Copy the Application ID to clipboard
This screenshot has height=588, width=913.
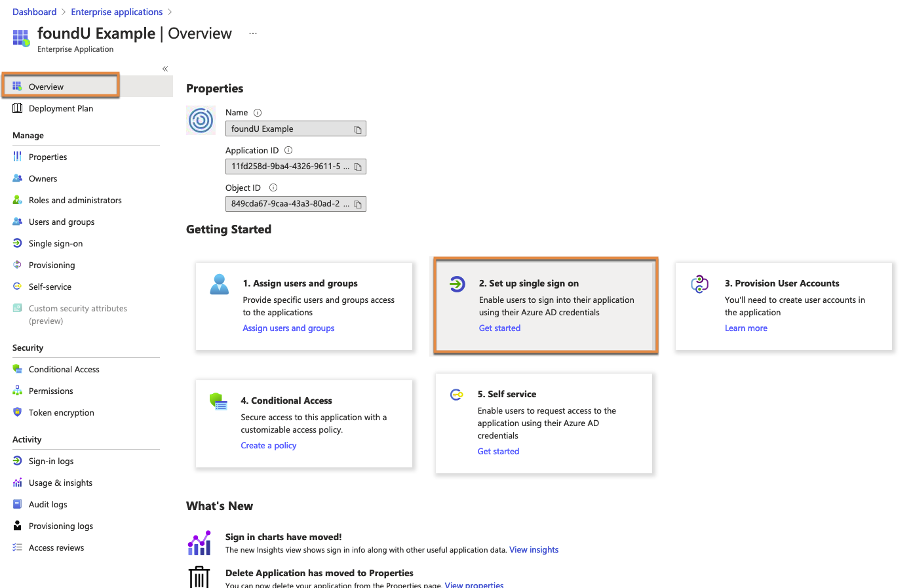click(x=358, y=167)
